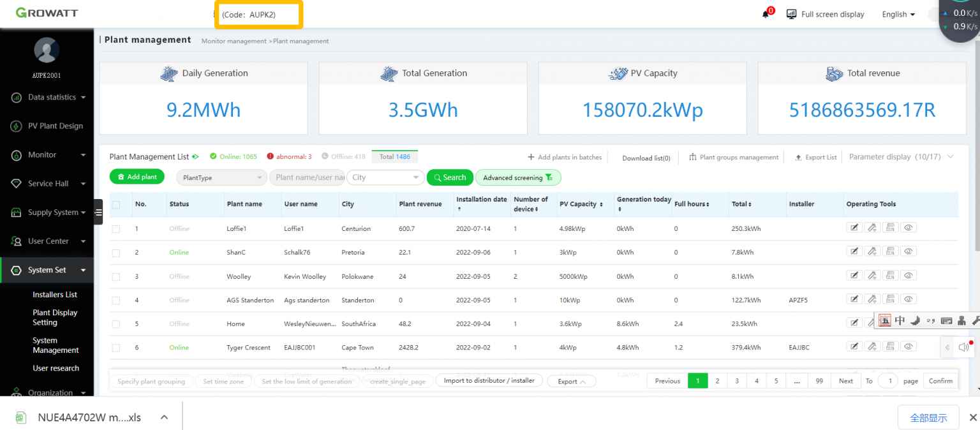The height and width of the screenshot is (430, 980).
Task: Click the Advanced screening button
Action: 517,178
